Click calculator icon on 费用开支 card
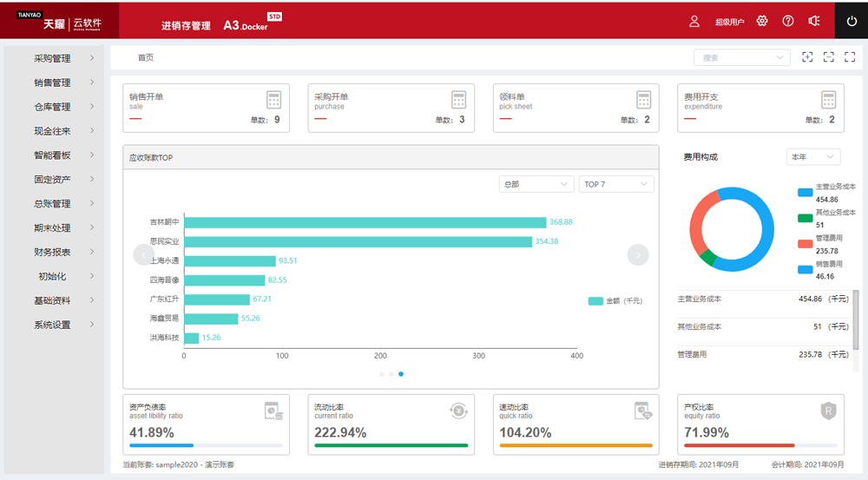This screenshot has height=480, width=868. click(x=828, y=100)
